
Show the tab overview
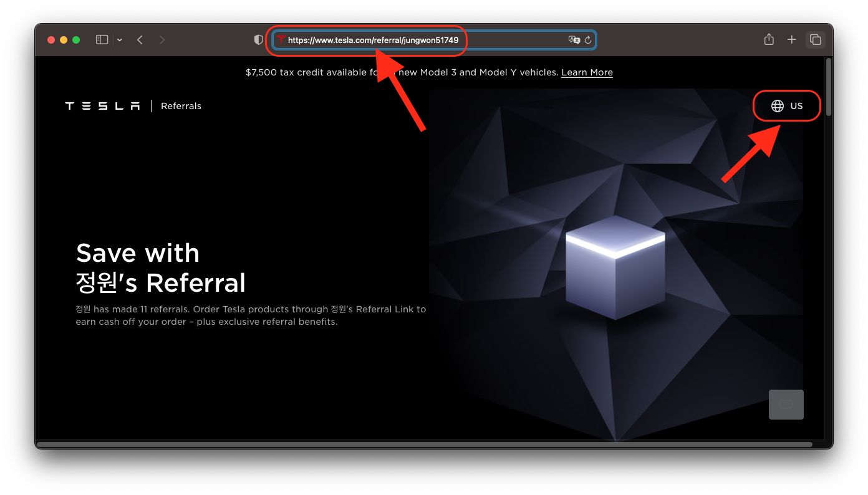(815, 40)
